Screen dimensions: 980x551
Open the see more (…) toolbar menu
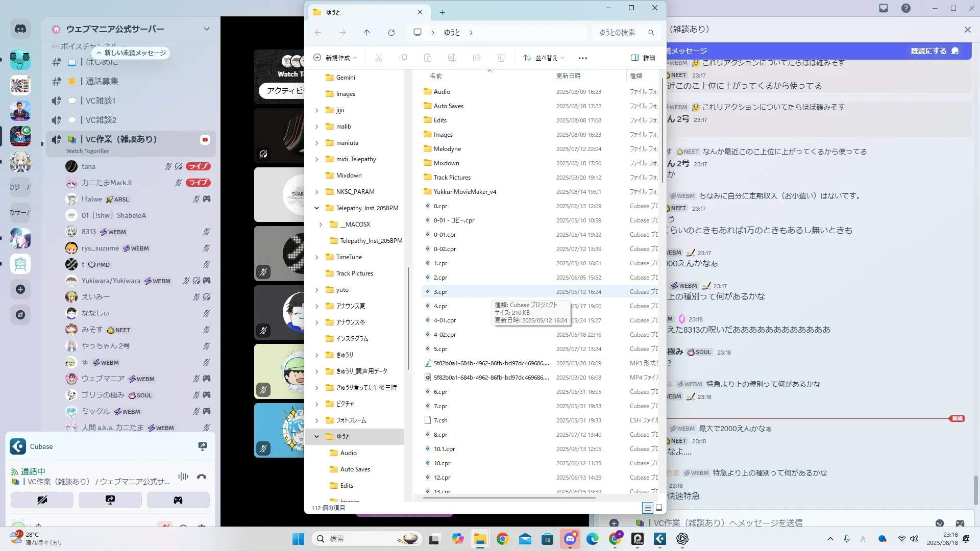coord(583,58)
